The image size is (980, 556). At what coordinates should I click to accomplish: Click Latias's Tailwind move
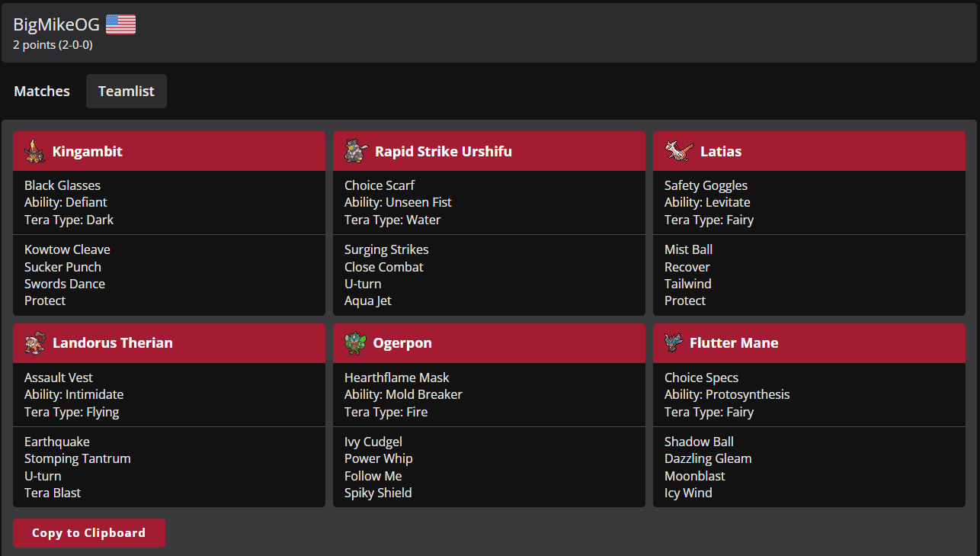click(688, 284)
